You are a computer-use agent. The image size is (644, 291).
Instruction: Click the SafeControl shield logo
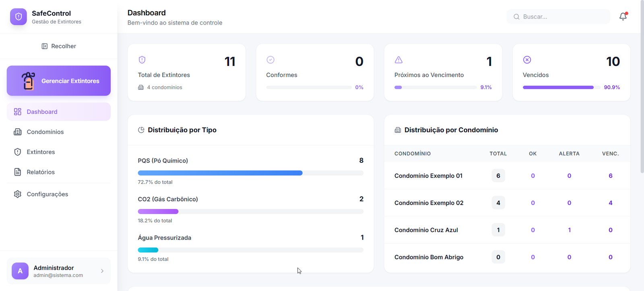19,17
